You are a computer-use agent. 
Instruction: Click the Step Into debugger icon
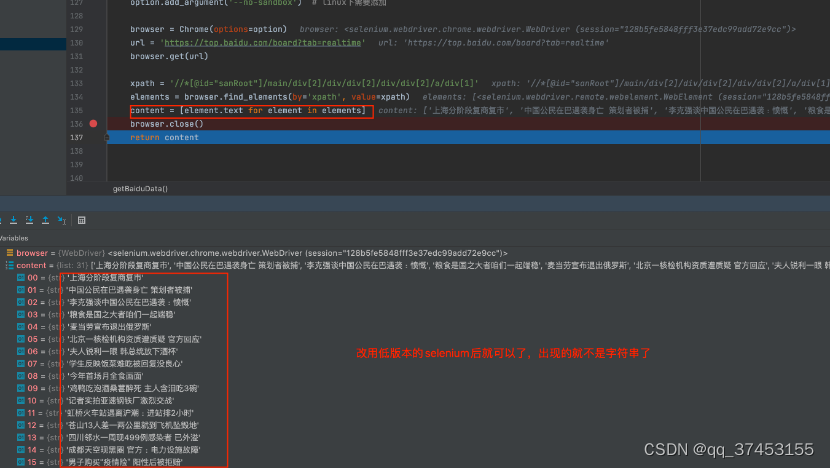pyautogui.click(x=13, y=220)
